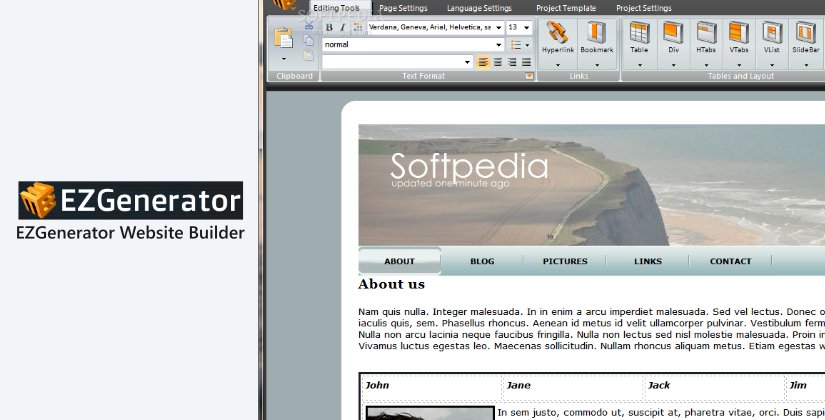The image size is (825, 420).
Task: Open the text color picker icon
Action: pyautogui.click(x=358, y=28)
